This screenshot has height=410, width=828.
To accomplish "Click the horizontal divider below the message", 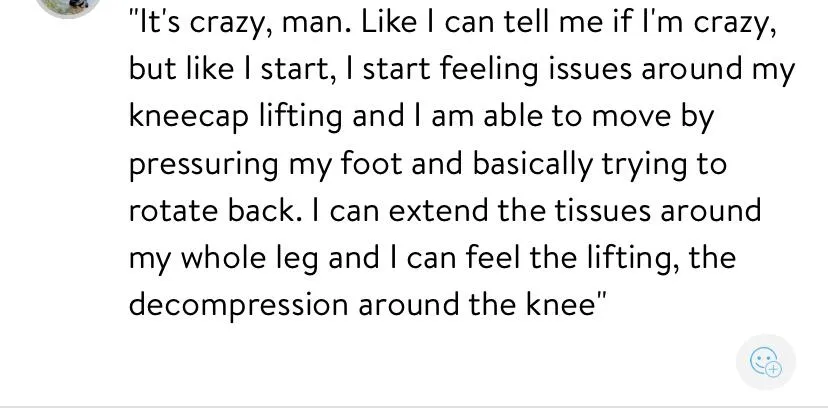I will pyautogui.click(x=414, y=406).
